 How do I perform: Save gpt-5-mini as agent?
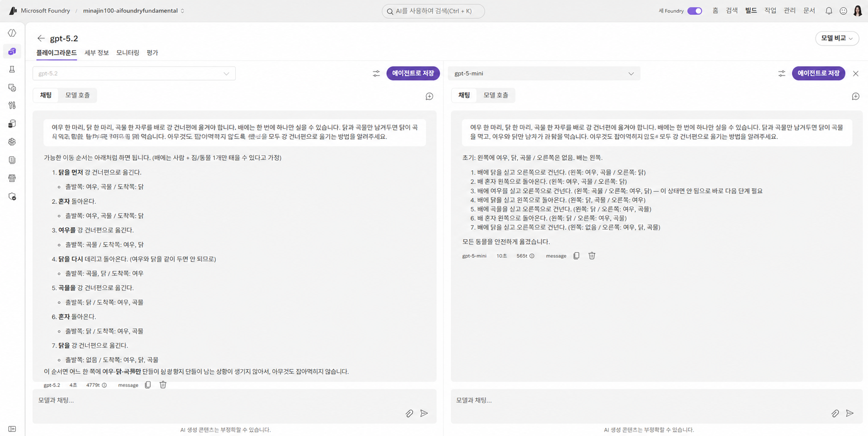[x=818, y=74]
